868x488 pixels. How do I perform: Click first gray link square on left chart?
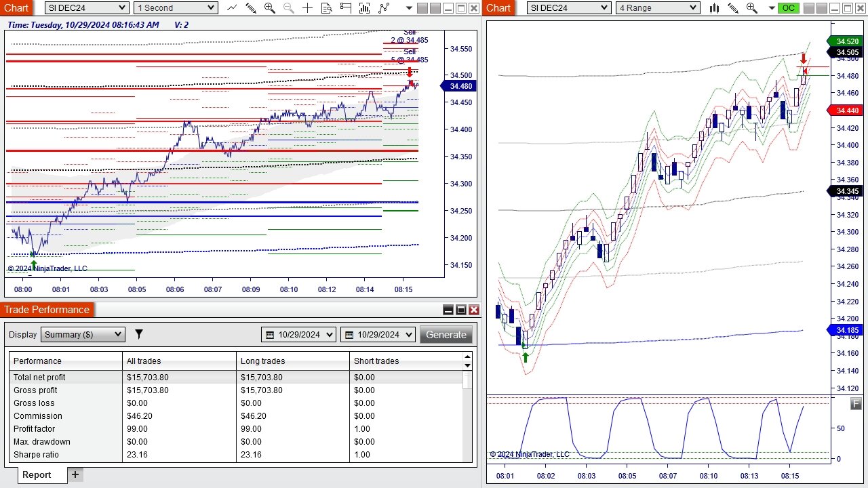422,8
